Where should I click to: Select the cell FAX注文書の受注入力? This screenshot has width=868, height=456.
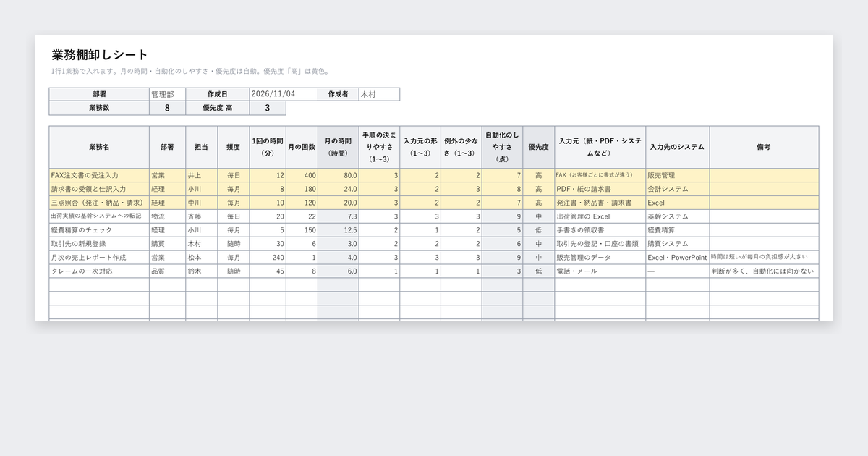(x=99, y=175)
